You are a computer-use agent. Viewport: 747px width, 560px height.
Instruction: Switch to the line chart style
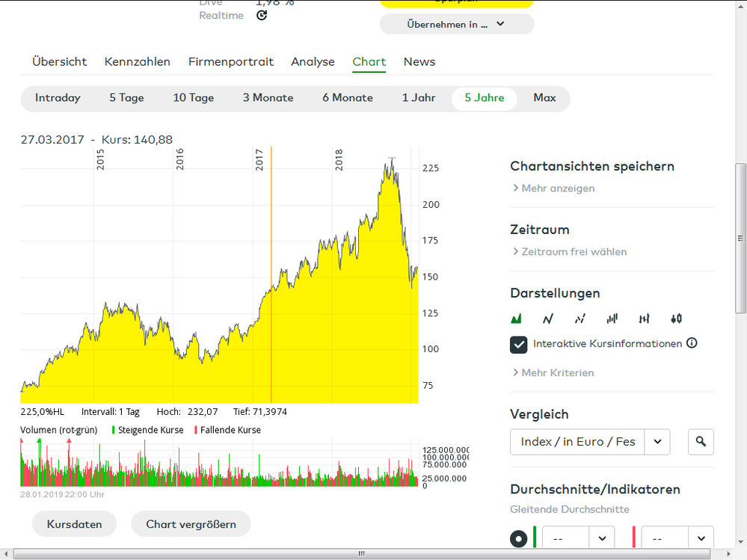tap(548, 319)
